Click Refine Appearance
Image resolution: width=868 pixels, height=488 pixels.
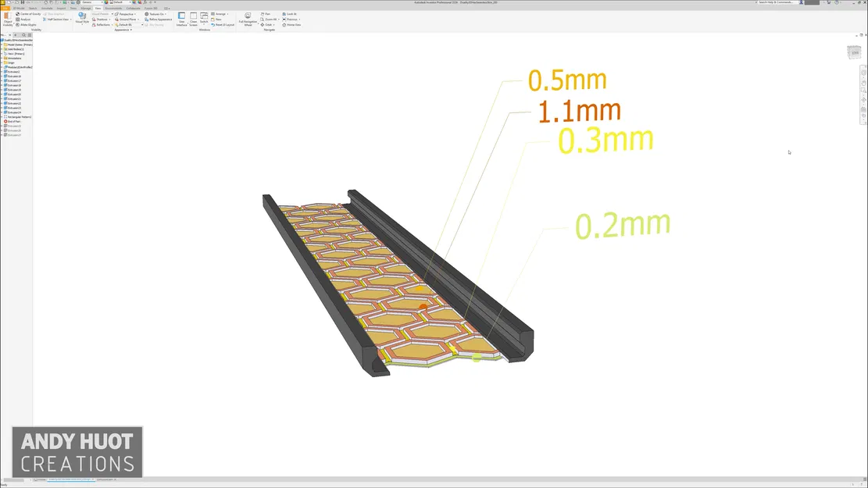click(x=159, y=20)
